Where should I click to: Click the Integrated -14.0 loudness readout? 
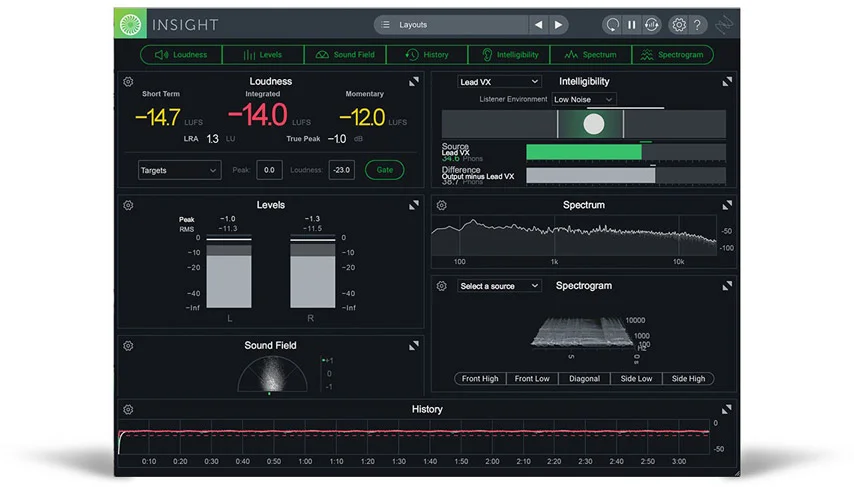point(257,115)
